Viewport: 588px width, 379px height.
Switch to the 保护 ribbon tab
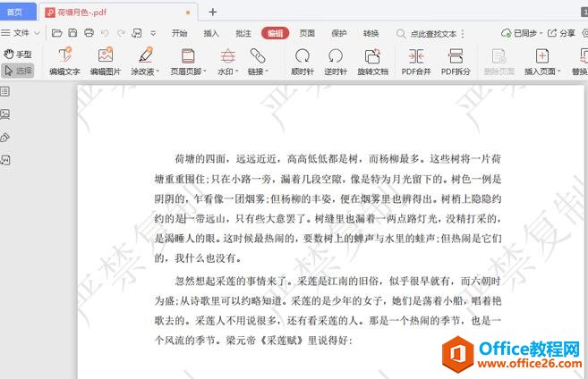(x=338, y=33)
